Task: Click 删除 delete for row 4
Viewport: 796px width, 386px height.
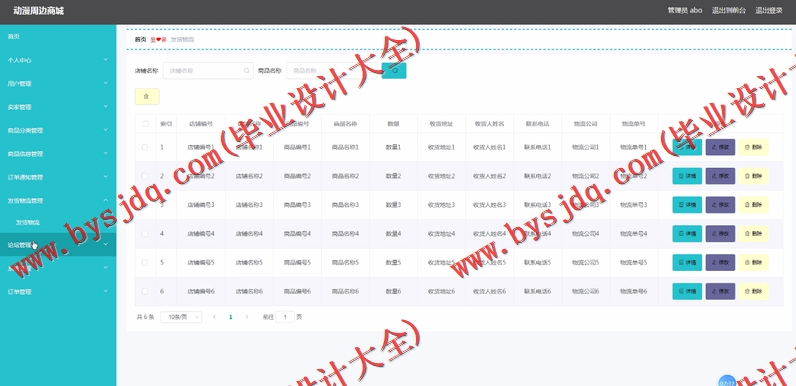Action: (x=753, y=234)
